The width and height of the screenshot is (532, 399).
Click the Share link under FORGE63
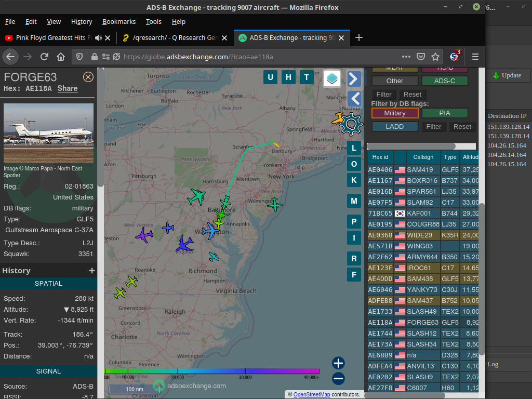(68, 88)
